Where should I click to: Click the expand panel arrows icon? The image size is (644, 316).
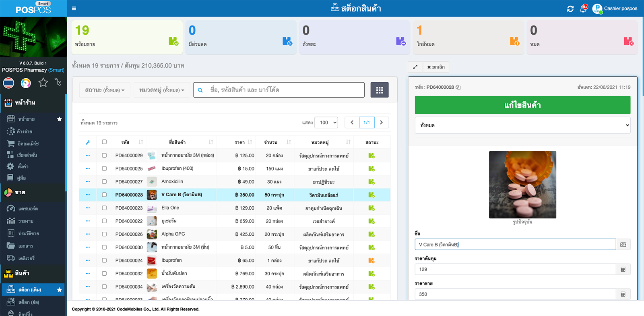click(415, 67)
